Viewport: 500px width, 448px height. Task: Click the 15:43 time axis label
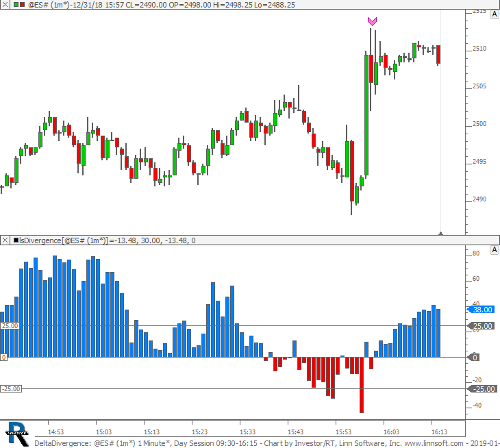coord(295,432)
